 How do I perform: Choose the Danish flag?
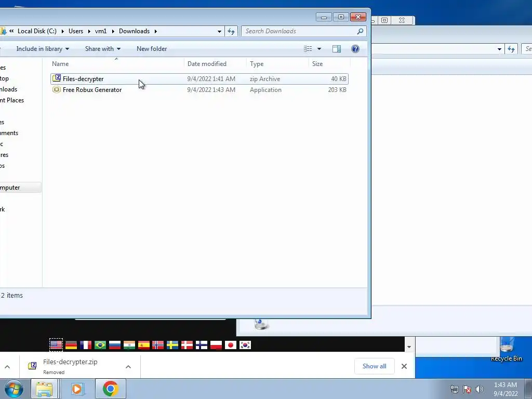click(x=187, y=345)
